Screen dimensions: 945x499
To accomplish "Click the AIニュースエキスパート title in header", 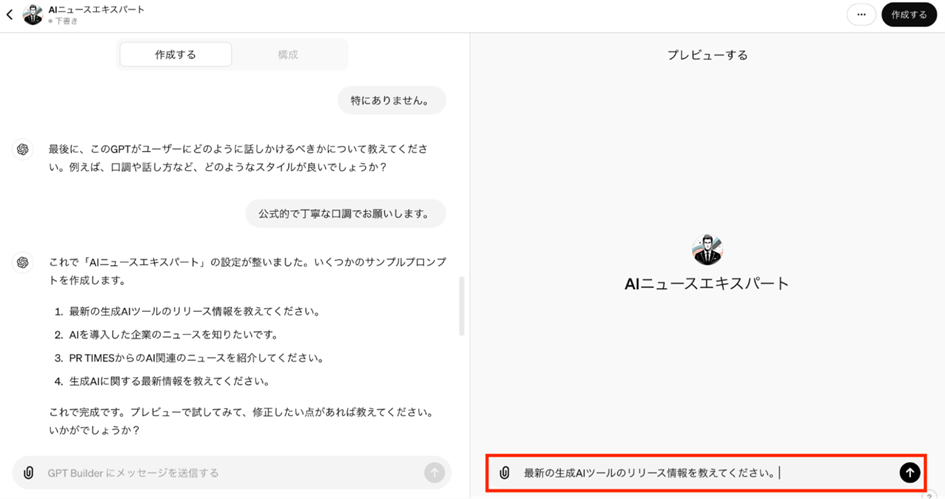I will tap(96, 9).
